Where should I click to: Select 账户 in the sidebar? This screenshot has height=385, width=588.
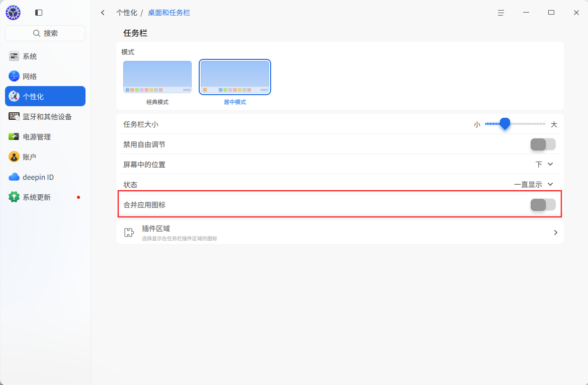(x=45, y=157)
